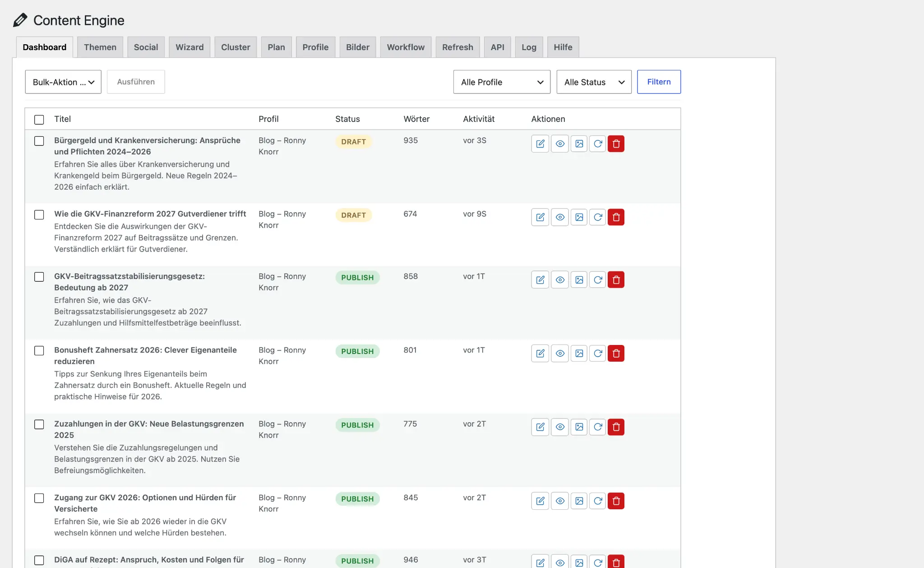Viewport: 924px width, 568px height.
Task: Edit the Zuzahlungen in der GKV article
Action: [x=540, y=427]
